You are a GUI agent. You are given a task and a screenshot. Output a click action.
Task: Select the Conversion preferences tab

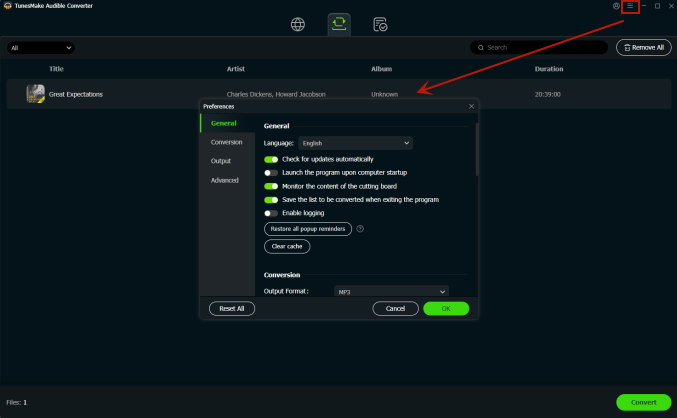226,142
